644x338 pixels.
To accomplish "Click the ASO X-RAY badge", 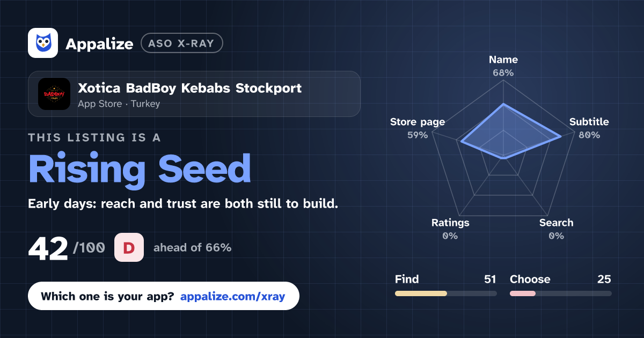I will pyautogui.click(x=181, y=43).
